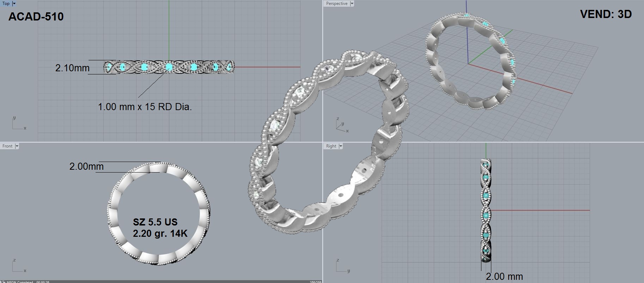The height and width of the screenshot is (283, 644).
Task: Select the 'VEND: 3D' text label
Action: [x=606, y=14]
